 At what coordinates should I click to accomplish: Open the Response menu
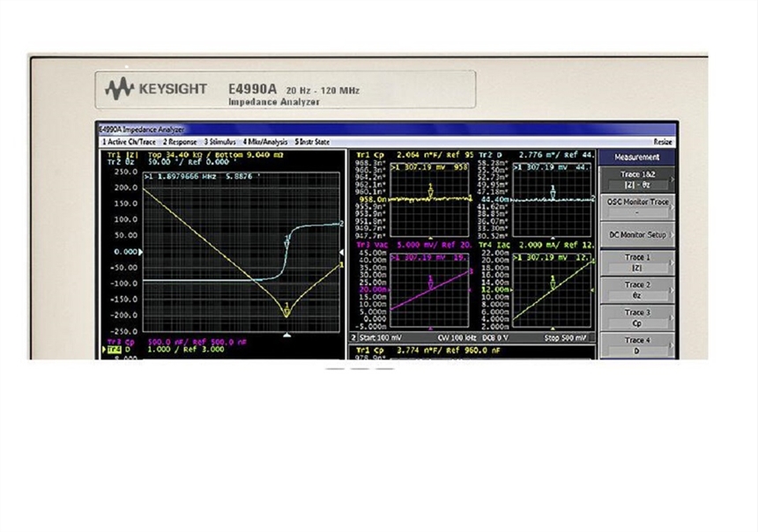pyautogui.click(x=180, y=142)
